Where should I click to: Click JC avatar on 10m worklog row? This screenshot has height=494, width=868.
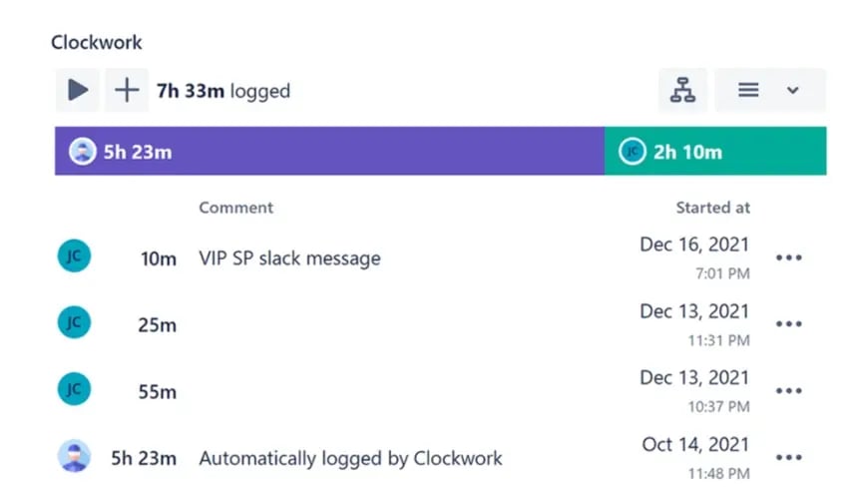click(74, 255)
